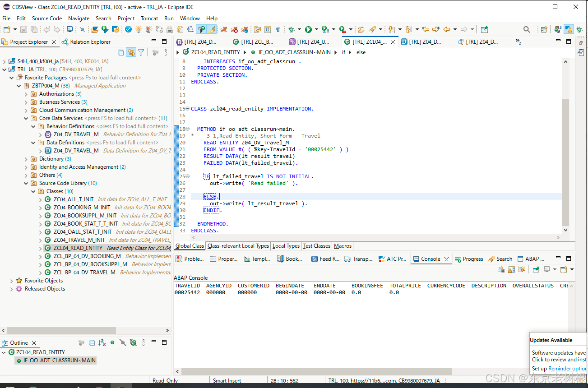
Task: Select Z04_DV_TRAVEL_M under Behavior Definitions
Action: point(76,134)
